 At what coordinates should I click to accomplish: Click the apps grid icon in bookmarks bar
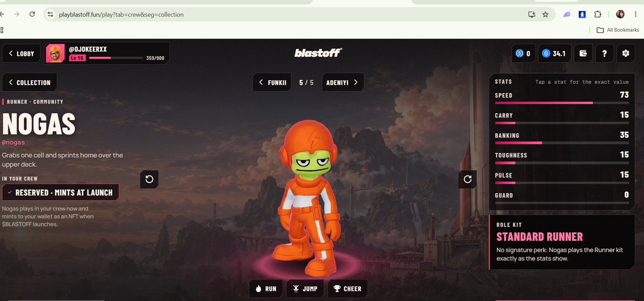pyautogui.click(x=2, y=30)
